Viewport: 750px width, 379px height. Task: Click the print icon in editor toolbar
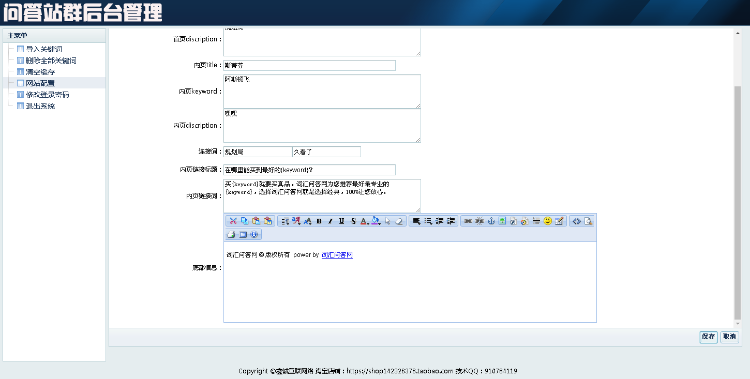click(x=231, y=234)
